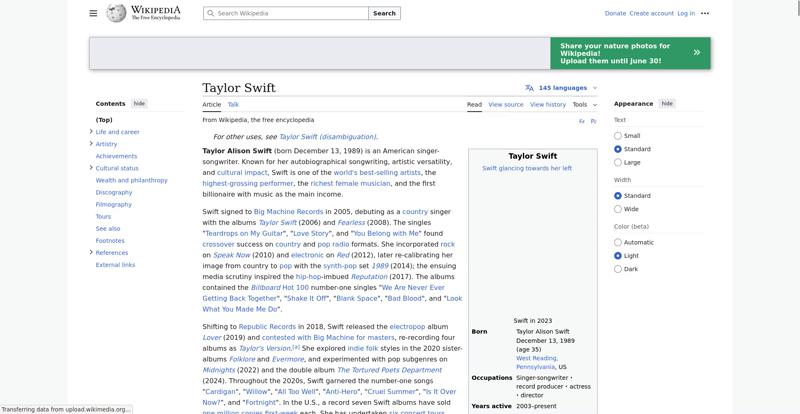Viewport: 800px width, 414px height.
Task: Open 'The Tortured Poets Department' link
Action: pyautogui.click(x=389, y=370)
